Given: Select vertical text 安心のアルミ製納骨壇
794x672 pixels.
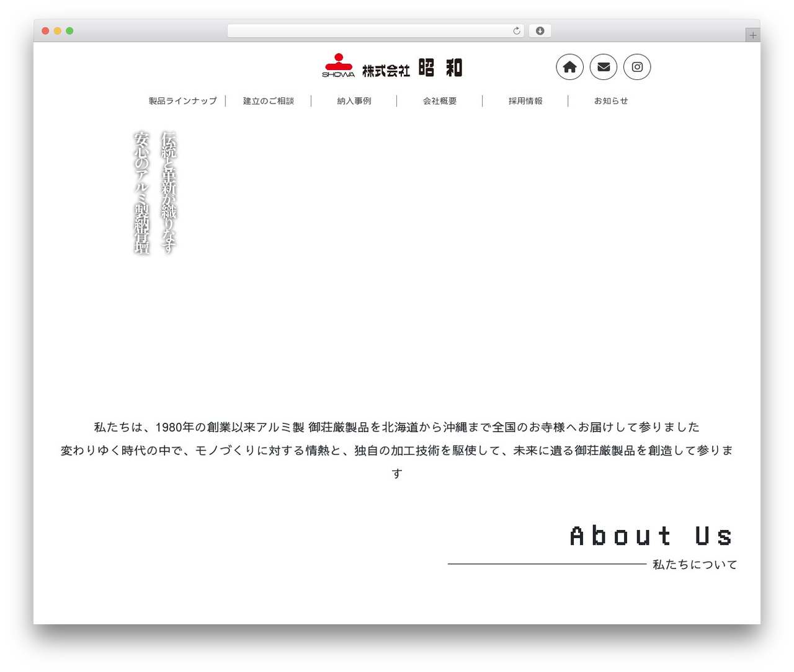Looking at the screenshot, I should [142, 192].
